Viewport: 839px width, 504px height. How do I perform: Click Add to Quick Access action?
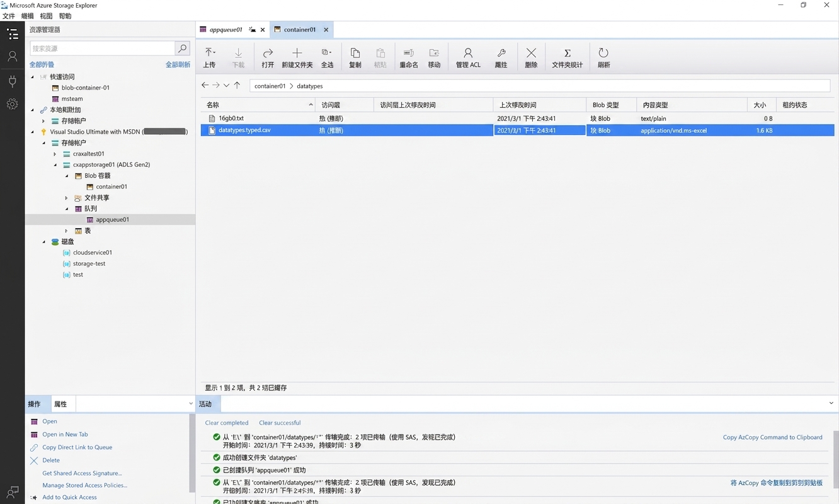coord(69,497)
